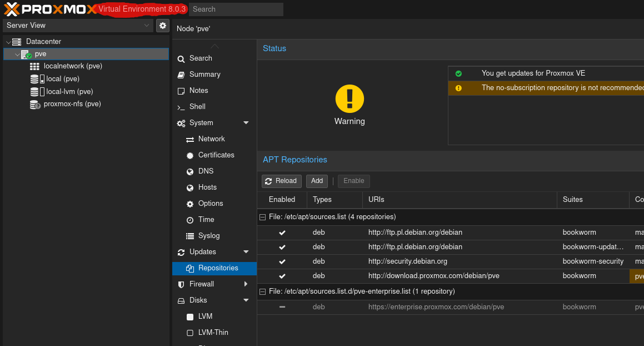The image size is (644, 346).
Task: Go to the LVM-Thin disks page
Action: (x=213, y=333)
